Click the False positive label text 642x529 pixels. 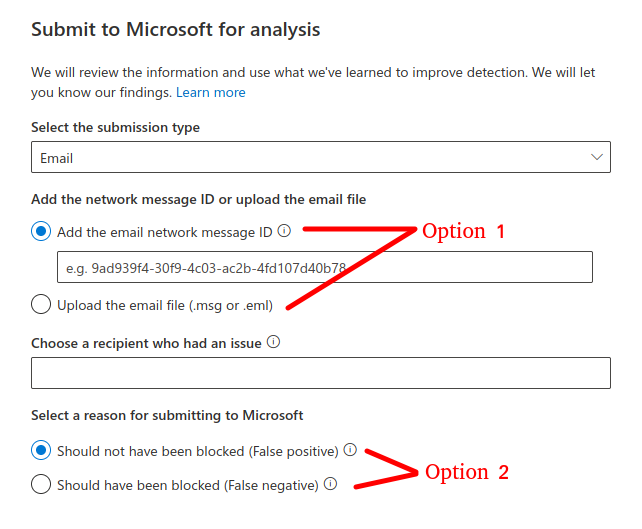click(x=198, y=451)
